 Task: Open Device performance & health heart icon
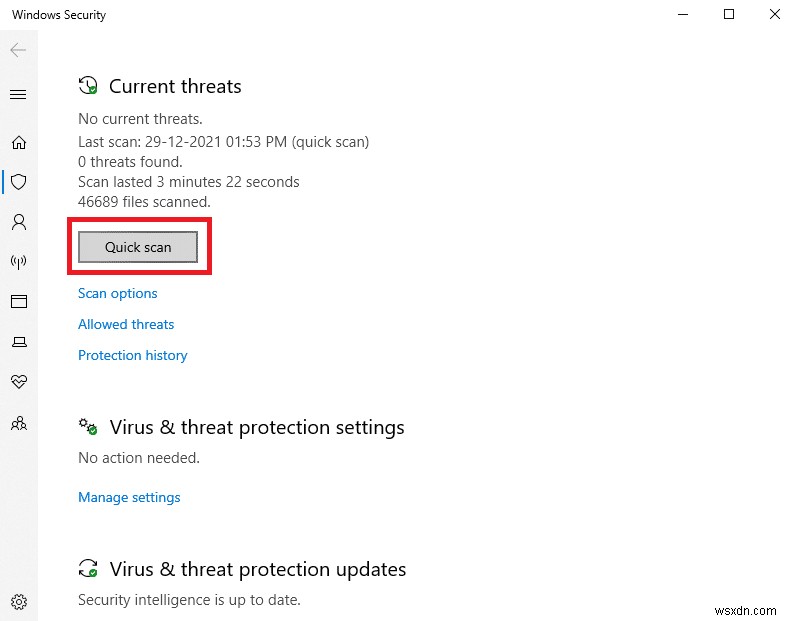(18, 382)
